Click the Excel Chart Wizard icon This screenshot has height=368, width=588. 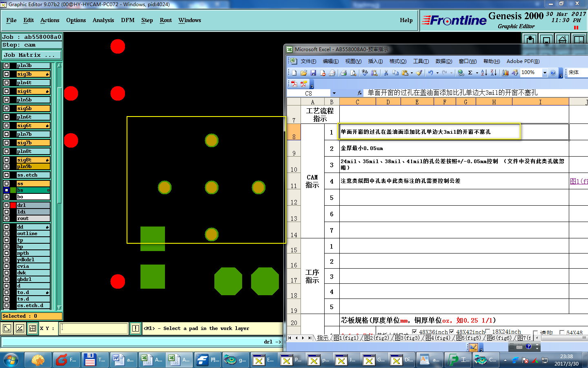(x=506, y=73)
